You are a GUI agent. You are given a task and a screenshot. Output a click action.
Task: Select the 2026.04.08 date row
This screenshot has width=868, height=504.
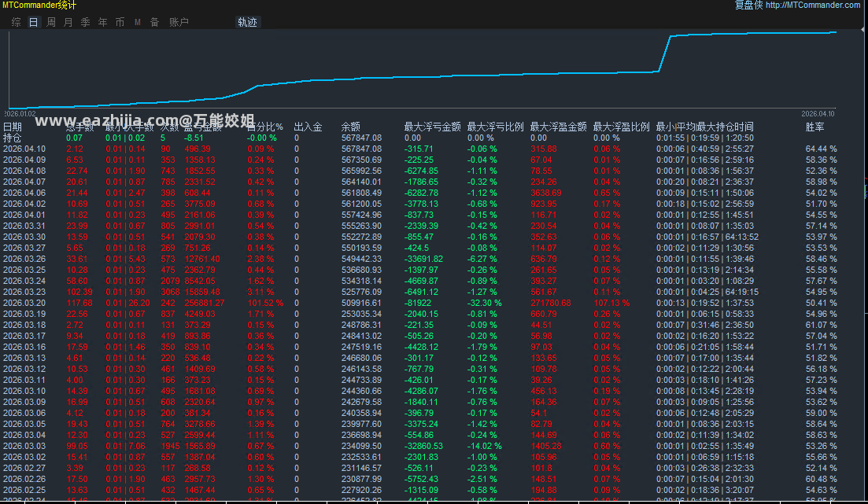[421, 171]
